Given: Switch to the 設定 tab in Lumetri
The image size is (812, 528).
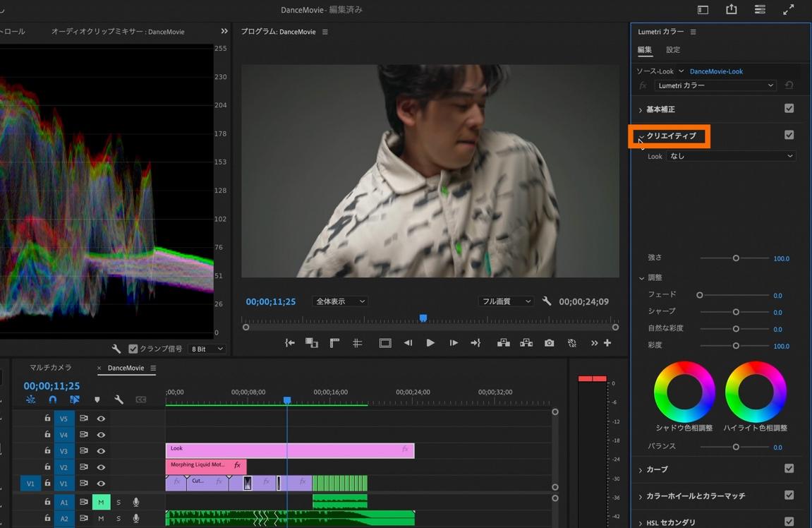Looking at the screenshot, I should click(673, 50).
